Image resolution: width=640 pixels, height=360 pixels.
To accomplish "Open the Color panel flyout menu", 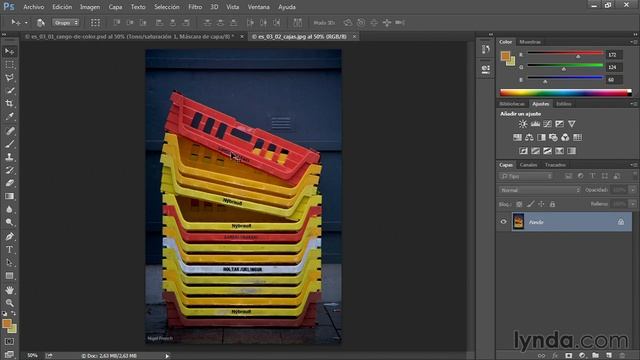I will pos(634,42).
